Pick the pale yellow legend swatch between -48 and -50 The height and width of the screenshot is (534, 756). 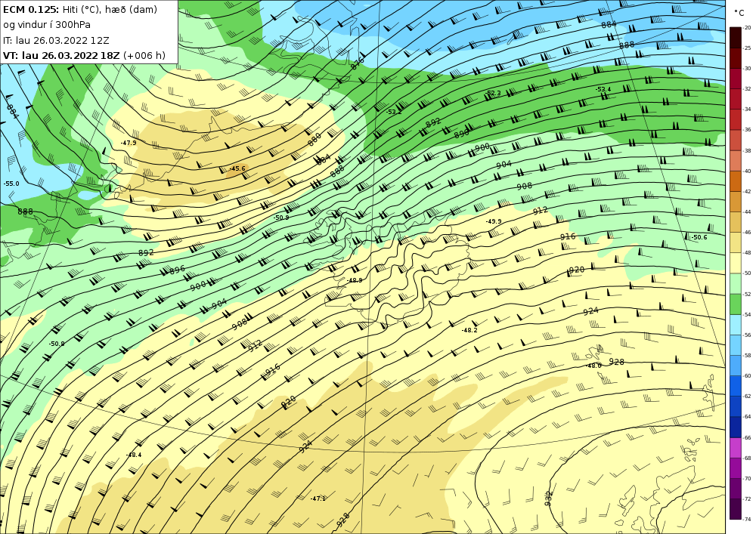tap(736, 263)
